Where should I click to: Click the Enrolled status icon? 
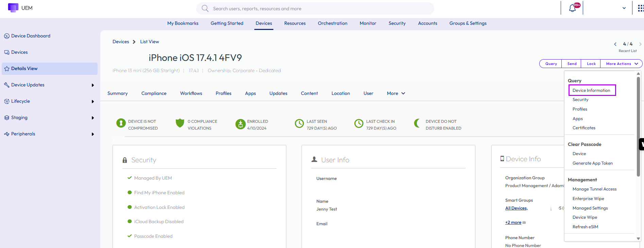[x=240, y=124]
